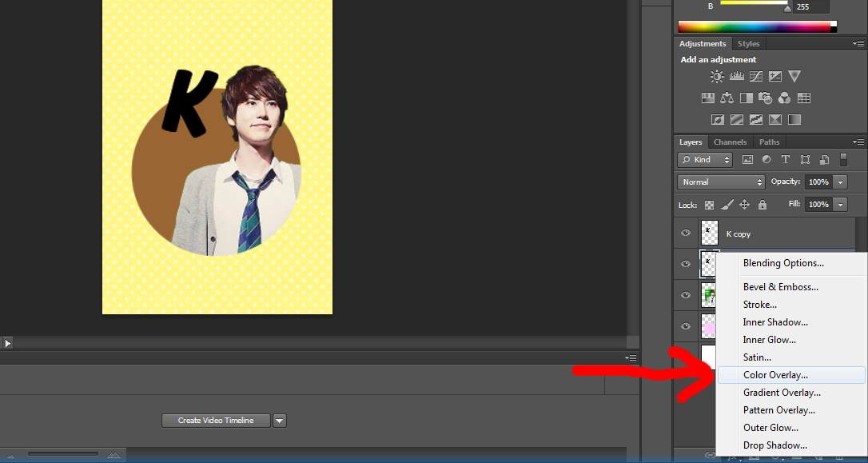Viewport: 868px width, 463px height.
Task: Lock all with the padlock icon
Action: 762,205
